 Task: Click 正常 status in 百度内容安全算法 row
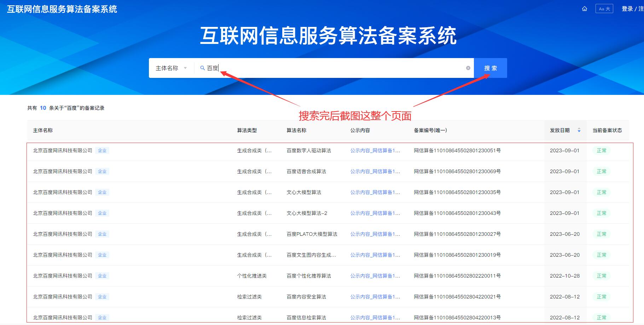click(601, 297)
